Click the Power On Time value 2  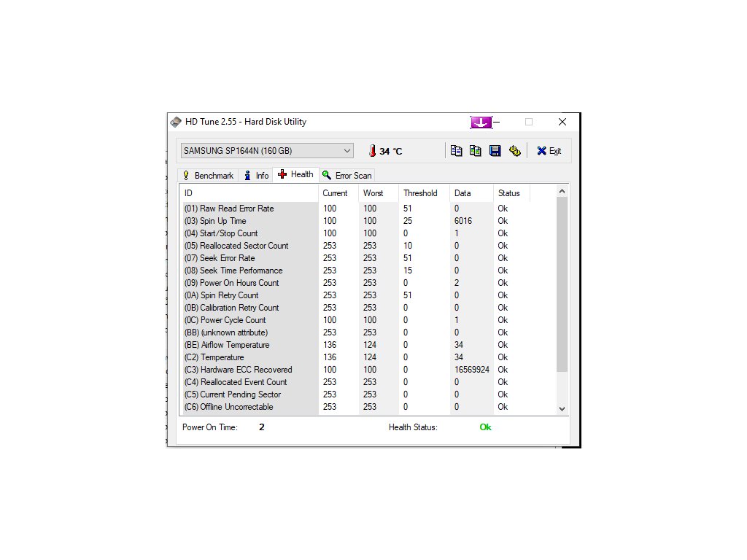click(x=262, y=427)
